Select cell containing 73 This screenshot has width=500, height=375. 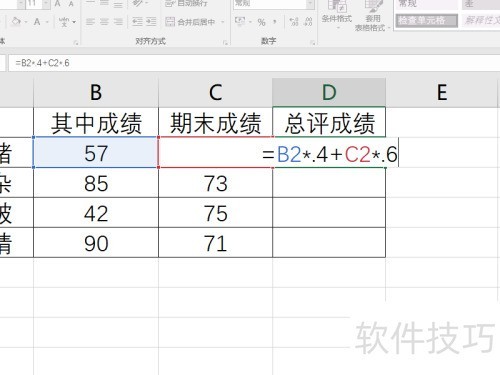[x=215, y=183]
